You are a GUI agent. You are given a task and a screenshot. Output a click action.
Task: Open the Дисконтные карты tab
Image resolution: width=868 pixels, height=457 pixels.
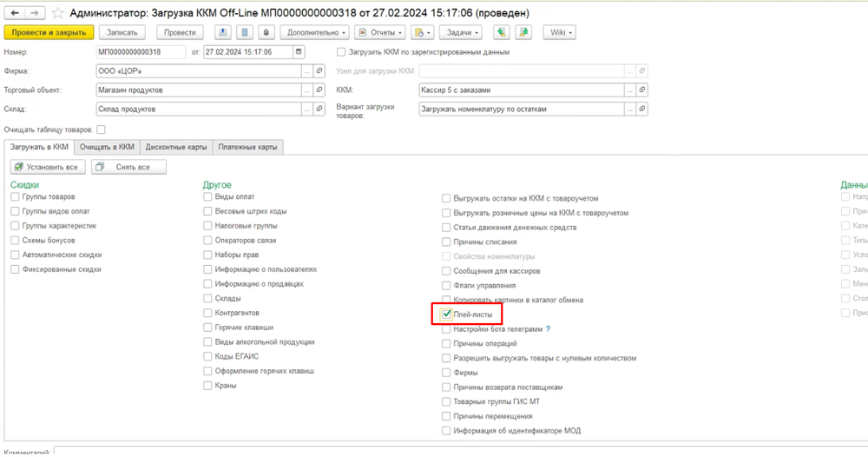(176, 147)
